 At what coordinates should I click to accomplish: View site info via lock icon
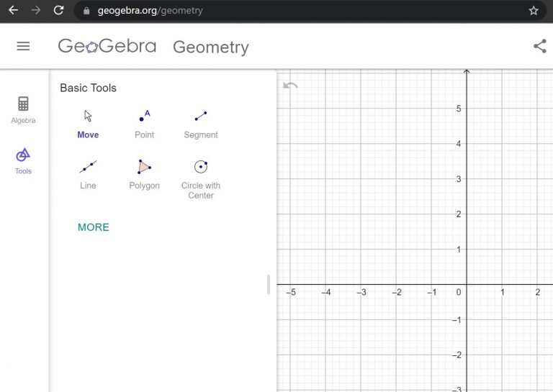[86, 11]
